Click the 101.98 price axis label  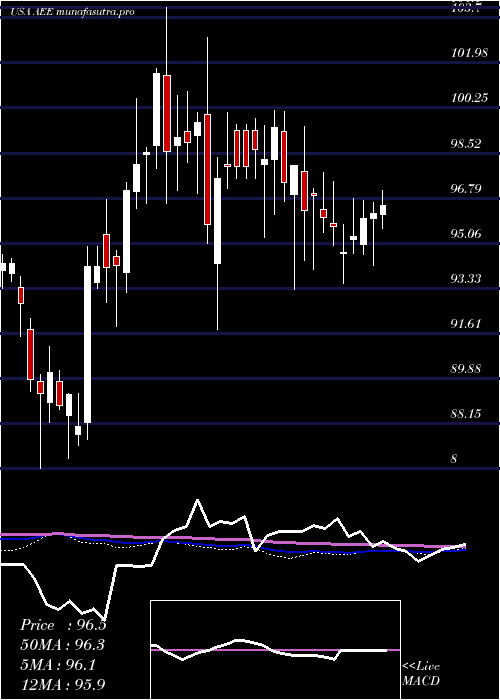pyautogui.click(x=469, y=53)
